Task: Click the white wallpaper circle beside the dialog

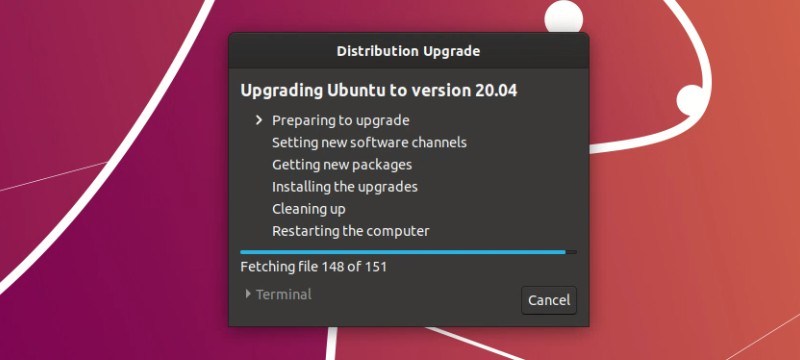Action: pos(691,100)
